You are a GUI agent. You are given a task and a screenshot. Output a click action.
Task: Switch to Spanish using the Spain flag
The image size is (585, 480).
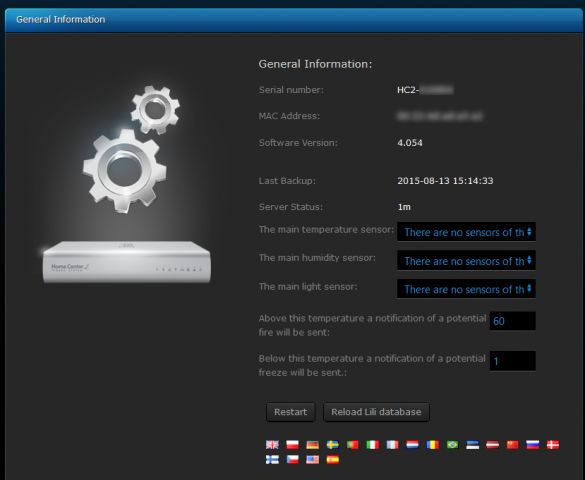click(333, 459)
